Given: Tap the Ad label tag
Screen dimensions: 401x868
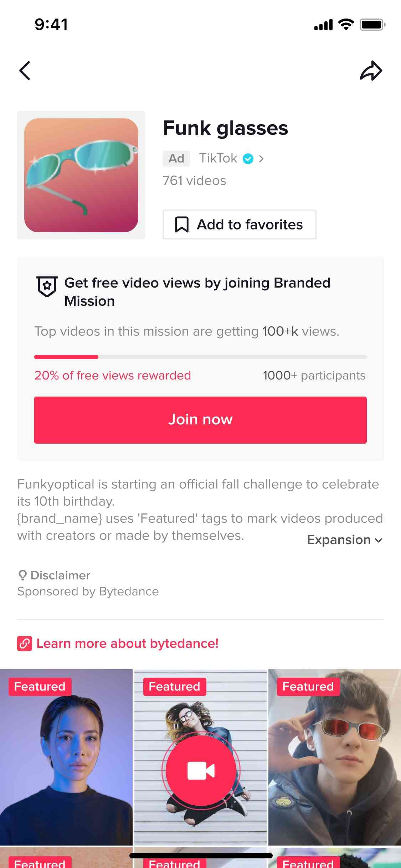Looking at the screenshot, I should pos(176,159).
